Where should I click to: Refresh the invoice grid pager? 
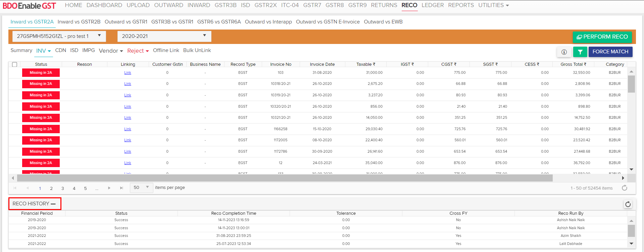tap(625, 188)
